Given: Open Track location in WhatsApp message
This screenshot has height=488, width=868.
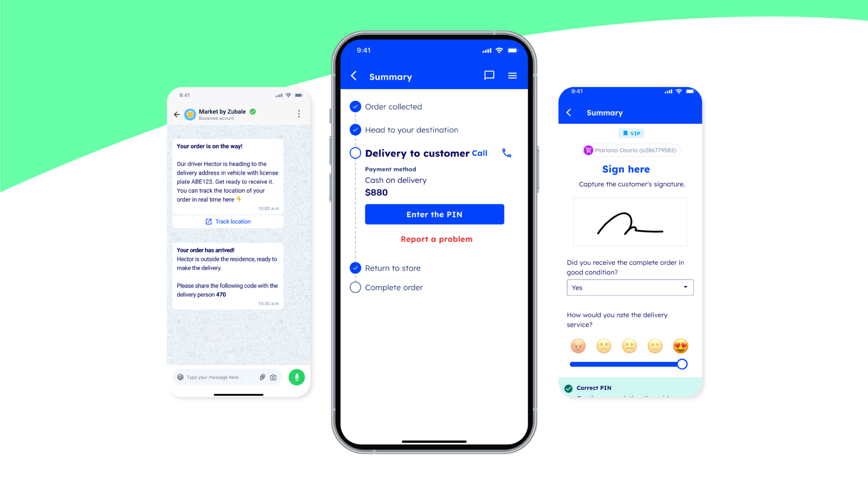Looking at the screenshot, I should pos(229,221).
